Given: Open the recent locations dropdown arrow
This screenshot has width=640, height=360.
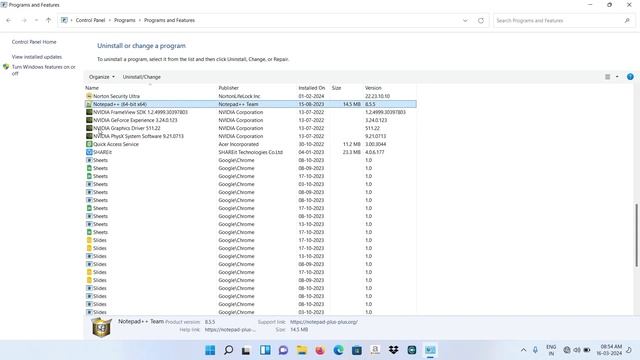Looking at the screenshot, I should tap(36, 20).
